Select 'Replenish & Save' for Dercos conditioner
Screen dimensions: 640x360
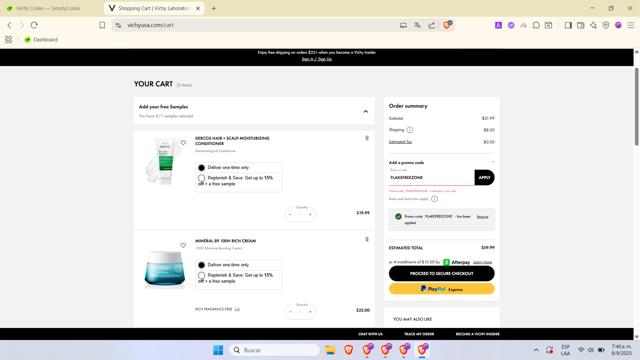202,178
